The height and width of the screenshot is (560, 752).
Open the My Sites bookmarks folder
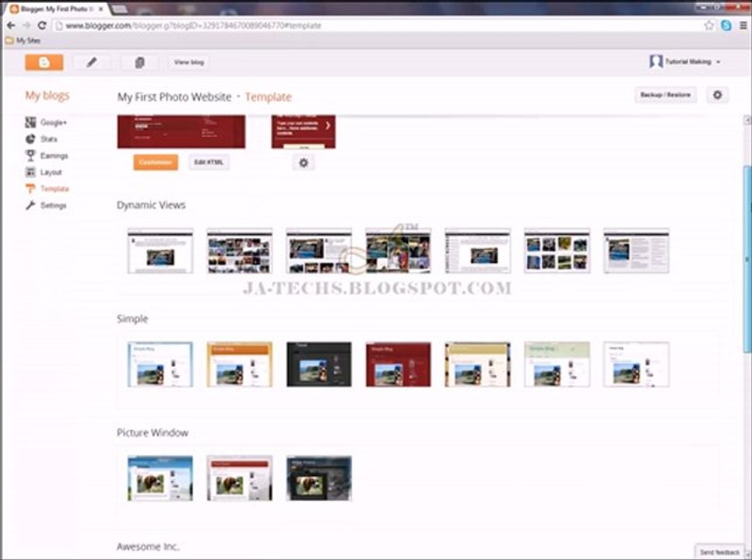tap(23, 40)
